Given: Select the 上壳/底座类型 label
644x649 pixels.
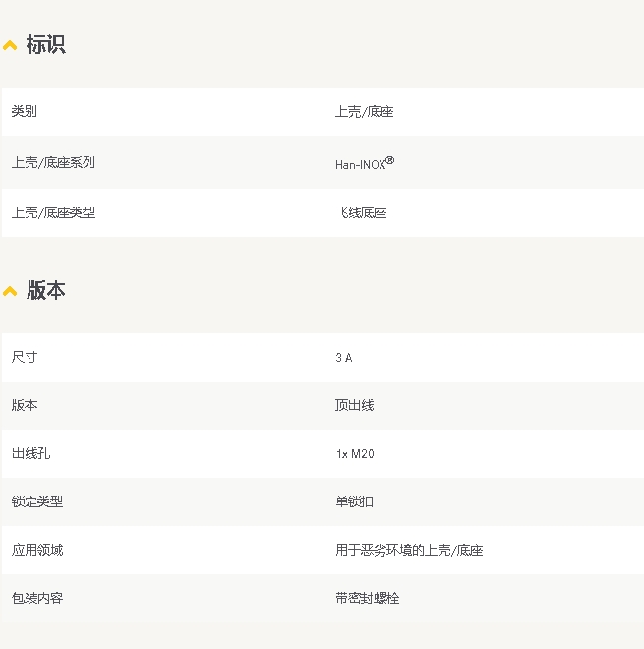Looking at the screenshot, I should [x=53, y=212].
